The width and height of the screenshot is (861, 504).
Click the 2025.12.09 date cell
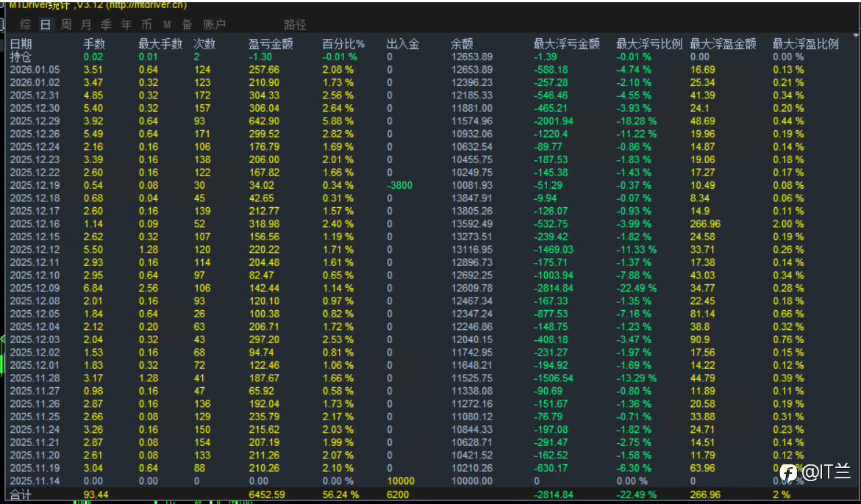(x=35, y=288)
